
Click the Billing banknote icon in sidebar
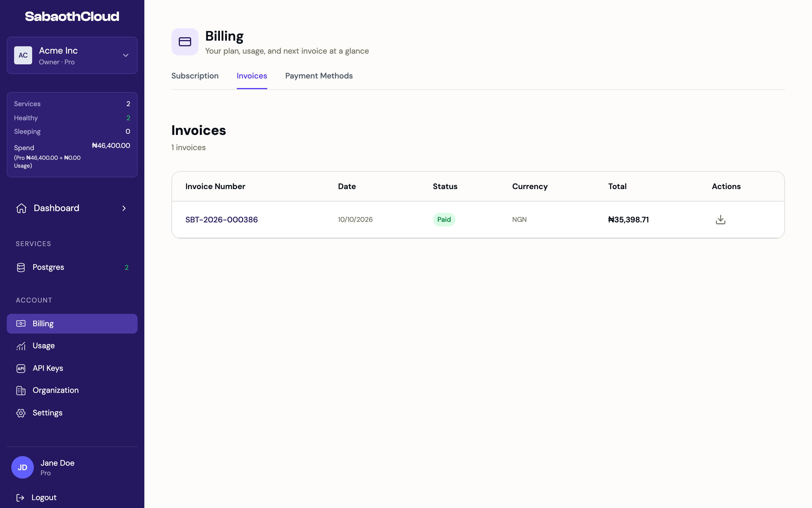tap(21, 323)
